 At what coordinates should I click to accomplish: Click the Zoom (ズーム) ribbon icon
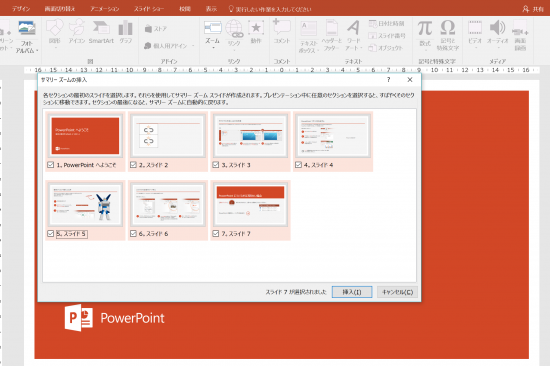(213, 28)
